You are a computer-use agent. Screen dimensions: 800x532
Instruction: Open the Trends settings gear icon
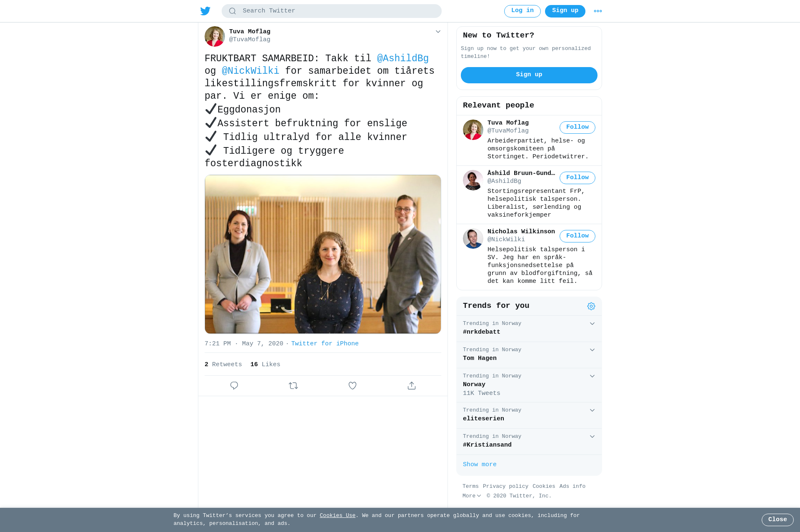(x=591, y=306)
